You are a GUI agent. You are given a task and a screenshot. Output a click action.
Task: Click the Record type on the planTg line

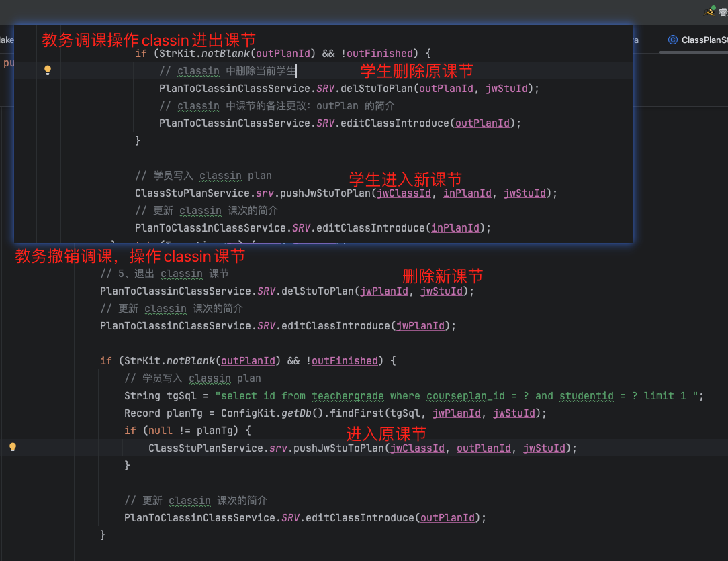(x=142, y=413)
